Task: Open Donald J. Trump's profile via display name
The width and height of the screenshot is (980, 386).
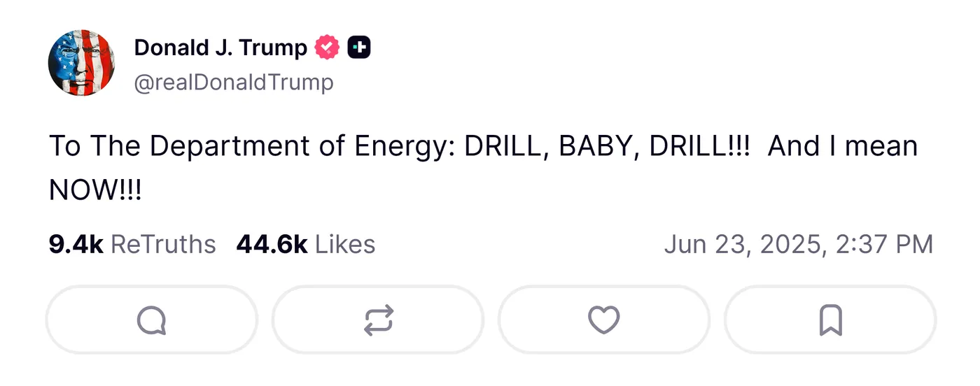Action: click(x=220, y=48)
